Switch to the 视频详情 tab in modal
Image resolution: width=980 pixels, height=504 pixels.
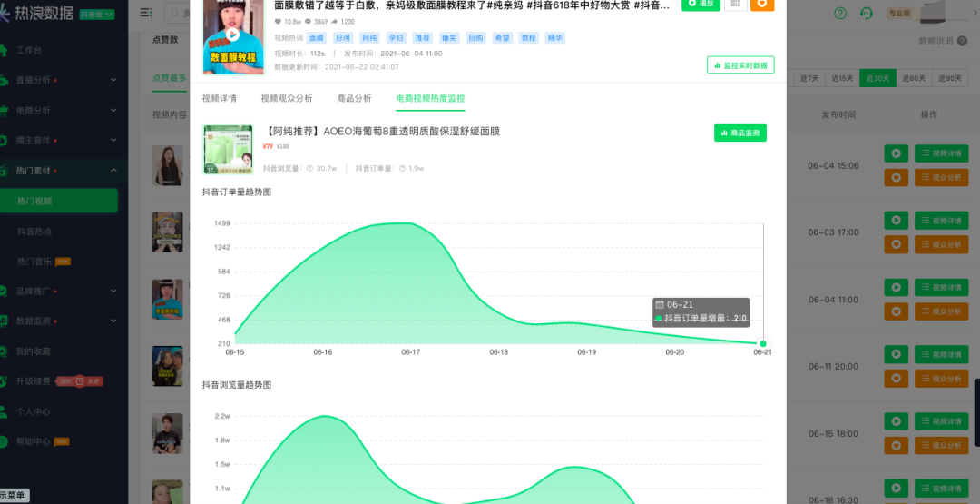click(x=220, y=98)
